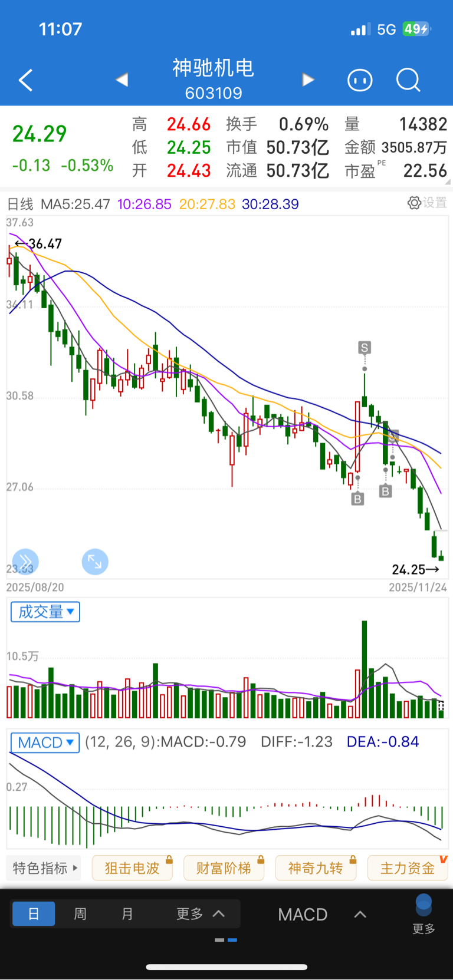Tap the MA5:25.47 legend label
Viewport: 453px width, 980px height.
point(75,204)
